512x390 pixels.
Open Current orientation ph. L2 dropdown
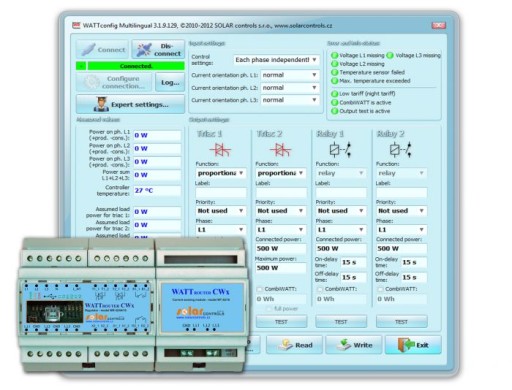click(x=290, y=88)
